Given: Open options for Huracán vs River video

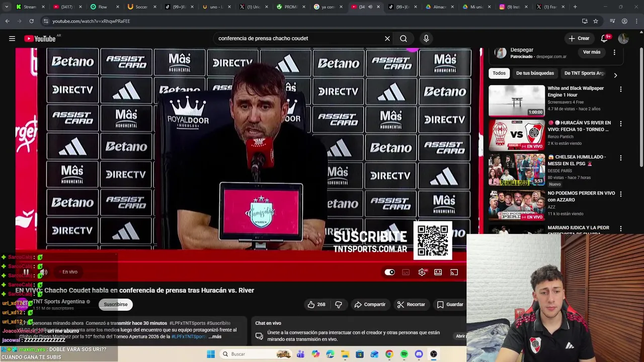Looking at the screenshot, I should [621, 124].
